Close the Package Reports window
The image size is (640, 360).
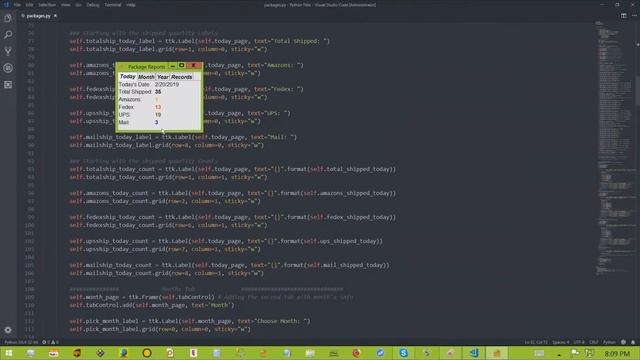pos(194,66)
